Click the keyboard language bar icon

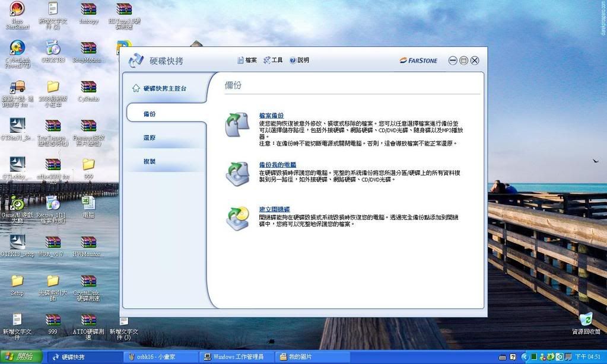coord(503,357)
